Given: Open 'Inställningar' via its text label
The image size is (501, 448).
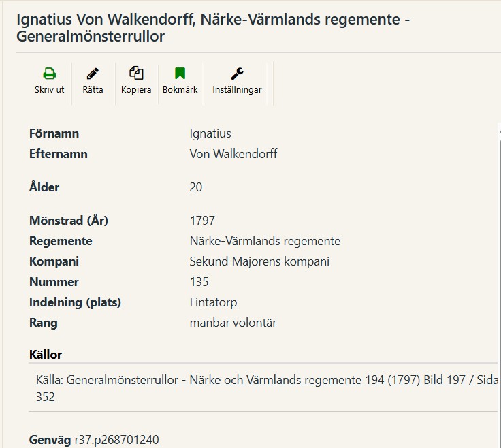Looking at the screenshot, I should [x=237, y=90].
